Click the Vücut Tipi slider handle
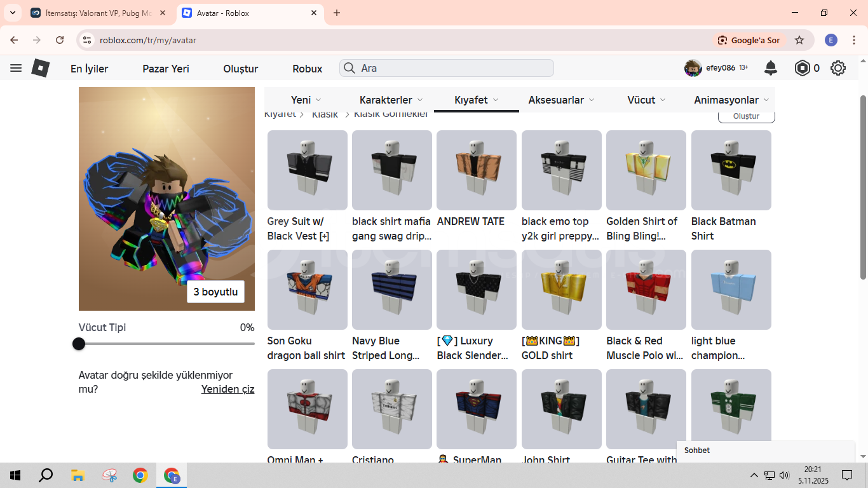Screen dimensions: 868x488 (x=79, y=344)
